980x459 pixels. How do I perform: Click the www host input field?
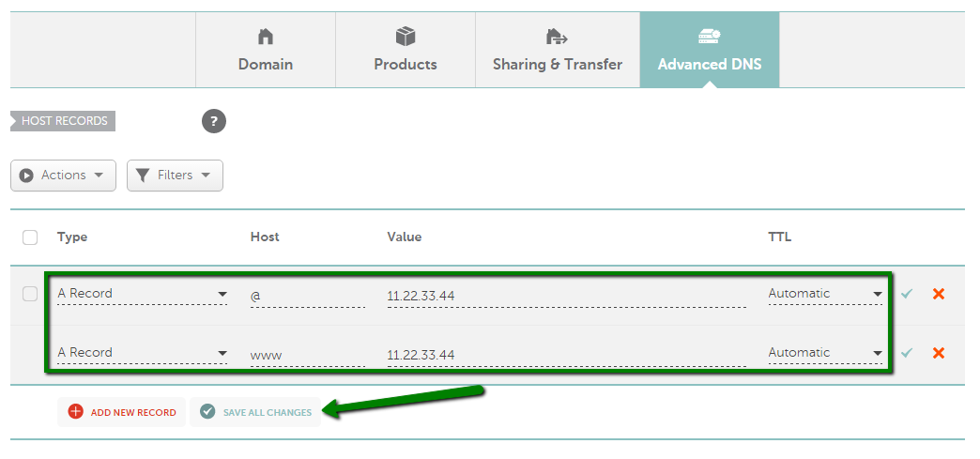pos(308,355)
